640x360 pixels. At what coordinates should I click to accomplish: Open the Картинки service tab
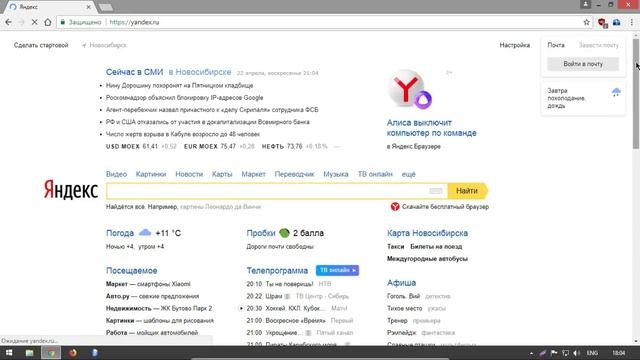click(x=151, y=174)
